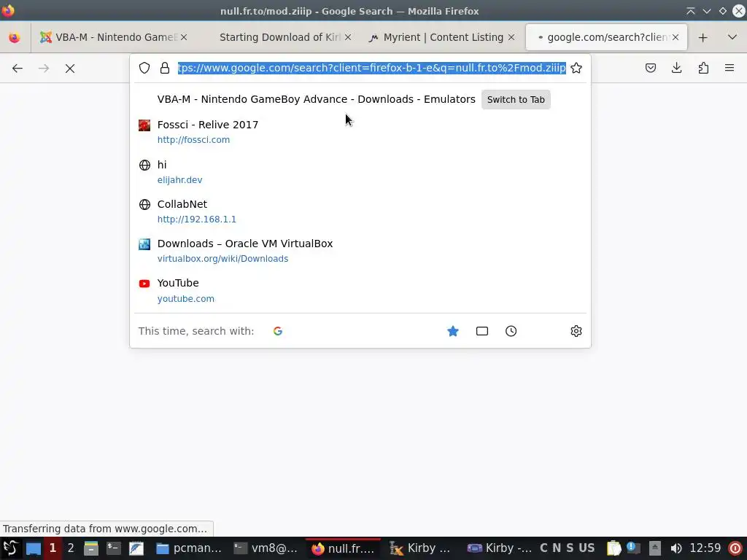
Task: Click Switch to Tab button
Action: click(x=516, y=99)
